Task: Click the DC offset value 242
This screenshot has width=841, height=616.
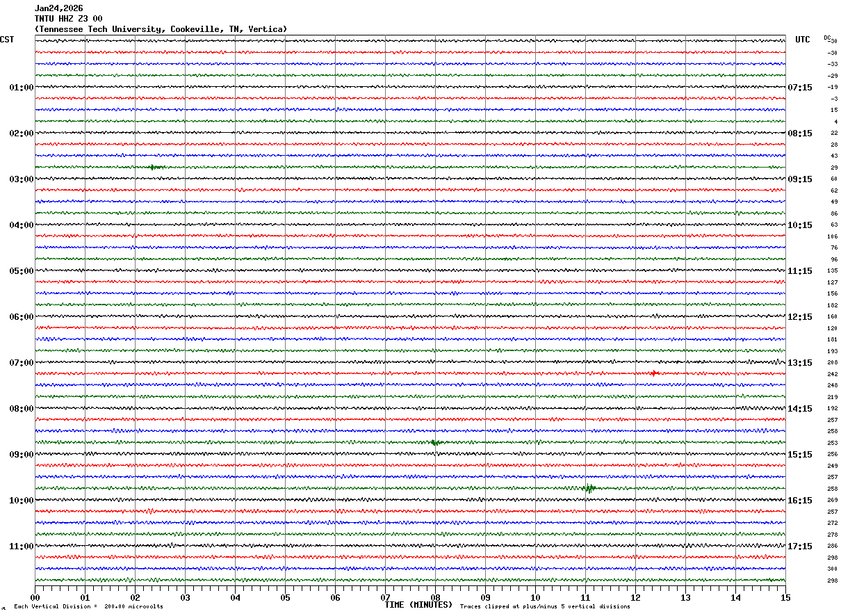Action: 832,374
